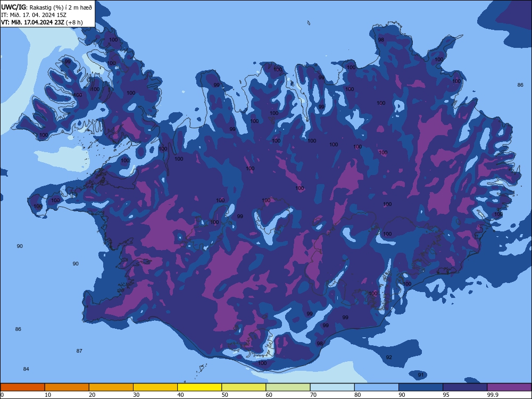The height and width of the screenshot is (399, 532).
Task: Click the dark orange 0–10 legend swatch
Action: click(x=22, y=387)
